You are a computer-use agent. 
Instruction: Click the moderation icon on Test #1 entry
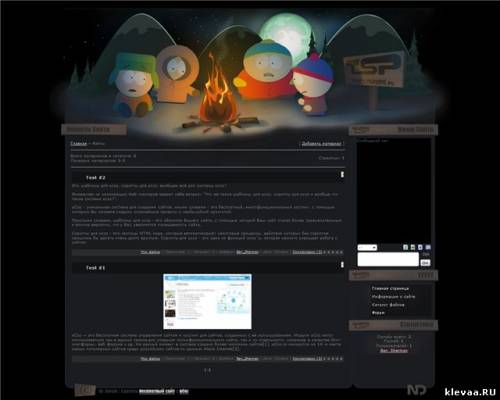point(342,264)
